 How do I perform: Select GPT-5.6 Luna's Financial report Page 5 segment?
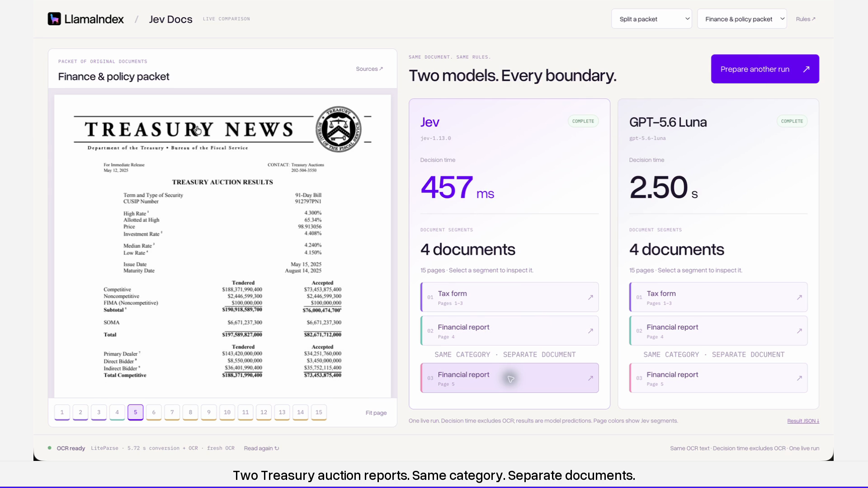(x=718, y=378)
